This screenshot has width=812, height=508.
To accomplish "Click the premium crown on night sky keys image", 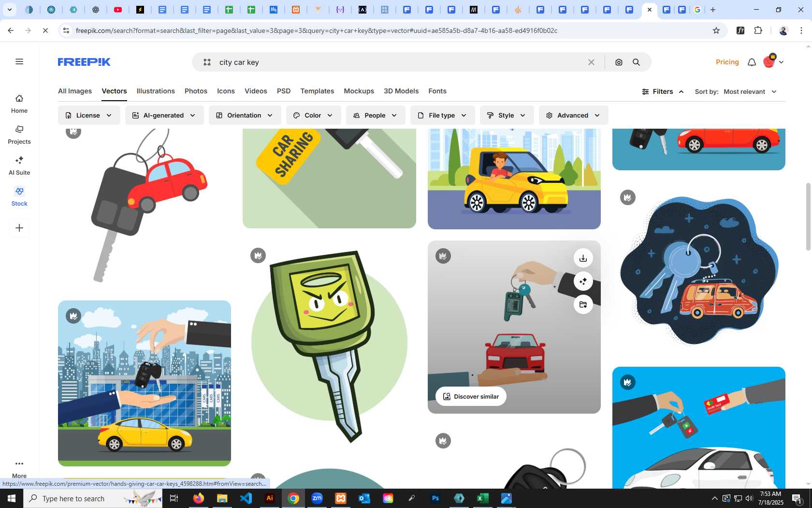I will click(x=628, y=197).
